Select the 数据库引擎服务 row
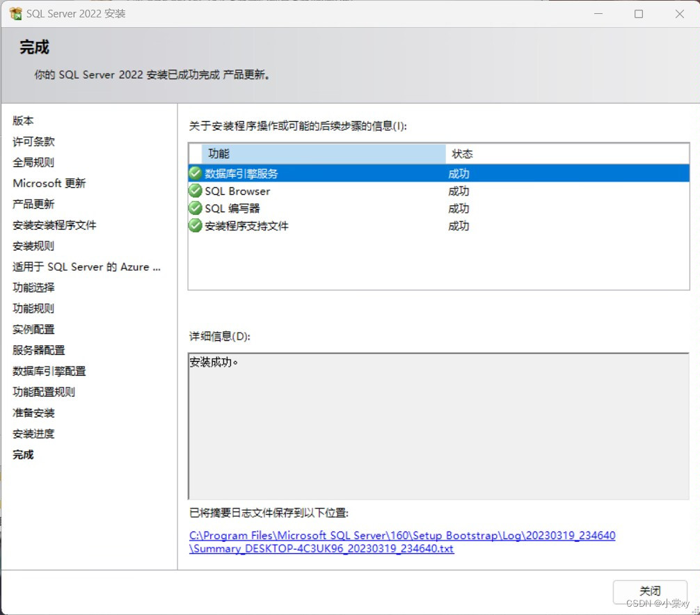The height and width of the screenshot is (615, 700). coord(439,173)
